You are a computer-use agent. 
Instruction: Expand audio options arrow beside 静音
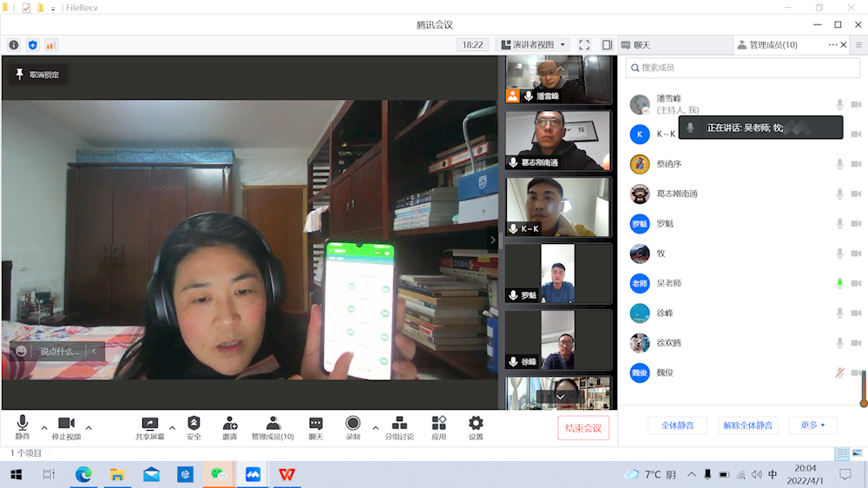(44, 427)
